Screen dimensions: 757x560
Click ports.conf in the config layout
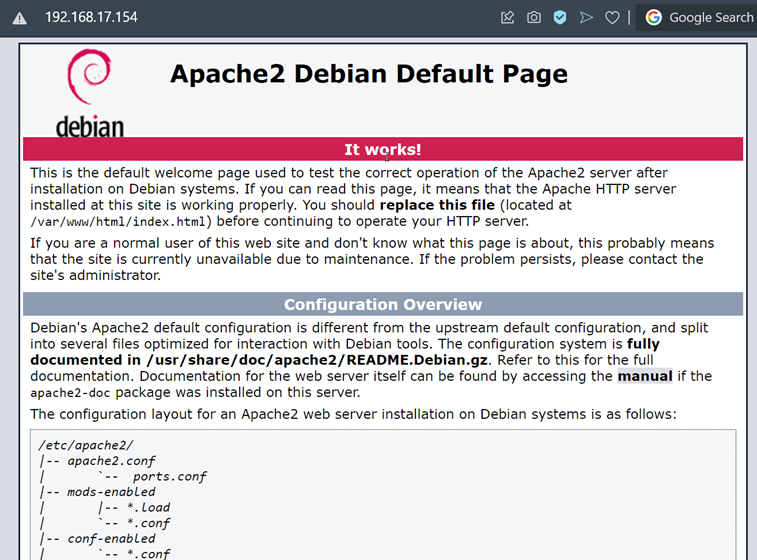tap(169, 476)
